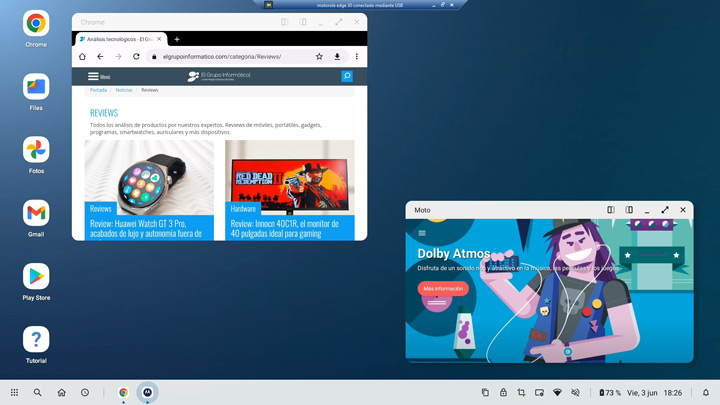Open a new Chrome tab with plus button

coord(177,39)
